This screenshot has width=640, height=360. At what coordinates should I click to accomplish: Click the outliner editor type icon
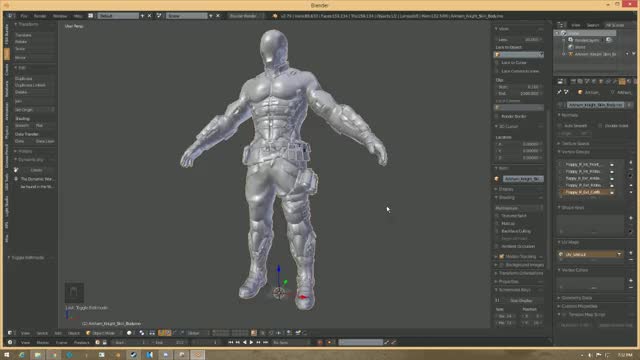560,25
